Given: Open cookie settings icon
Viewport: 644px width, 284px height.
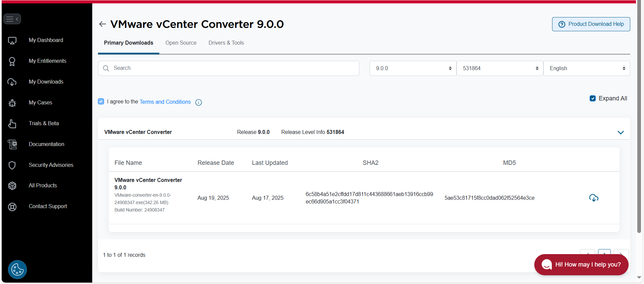Looking at the screenshot, I should pos(17,269).
